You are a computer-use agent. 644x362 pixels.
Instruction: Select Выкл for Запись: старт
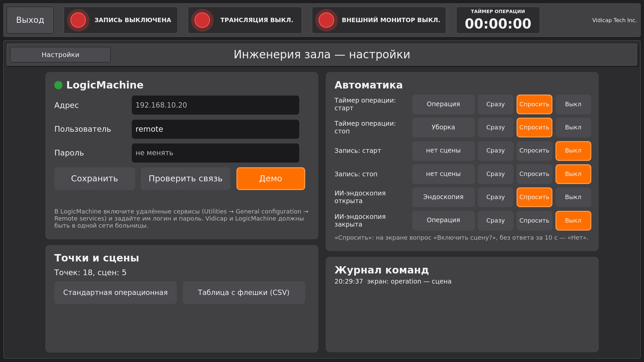(573, 151)
